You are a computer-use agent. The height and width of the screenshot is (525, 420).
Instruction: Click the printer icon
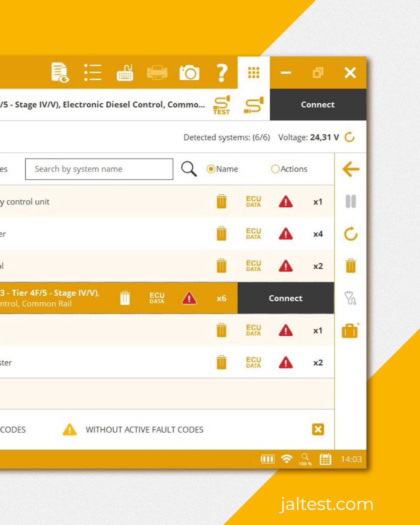point(157,73)
